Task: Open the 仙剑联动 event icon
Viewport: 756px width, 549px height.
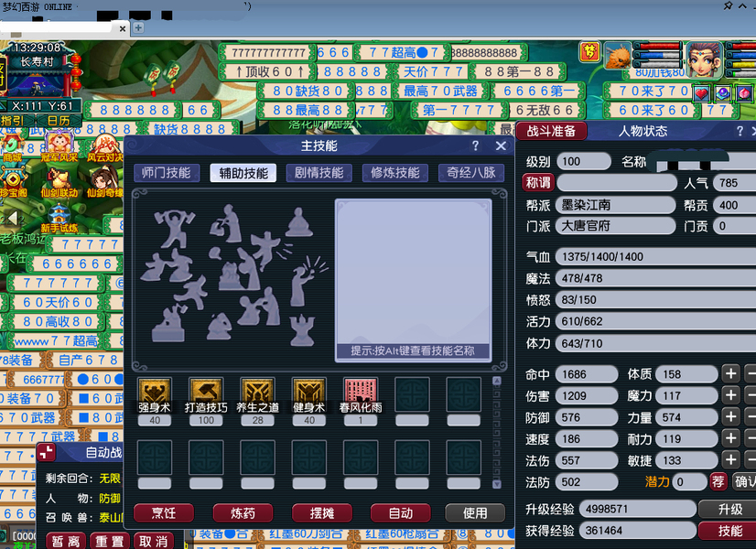Action: (59, 183)
